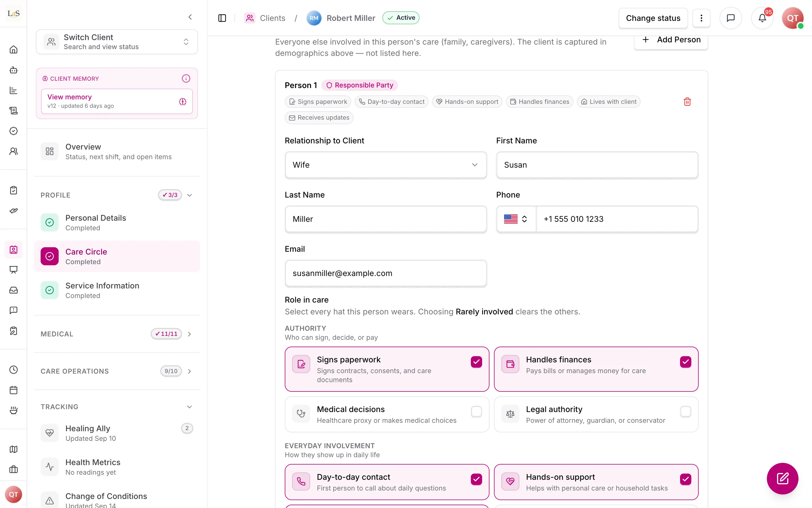Click the map icon in left rail
This screenshot has height=508, width=812.
pos(14,449)
